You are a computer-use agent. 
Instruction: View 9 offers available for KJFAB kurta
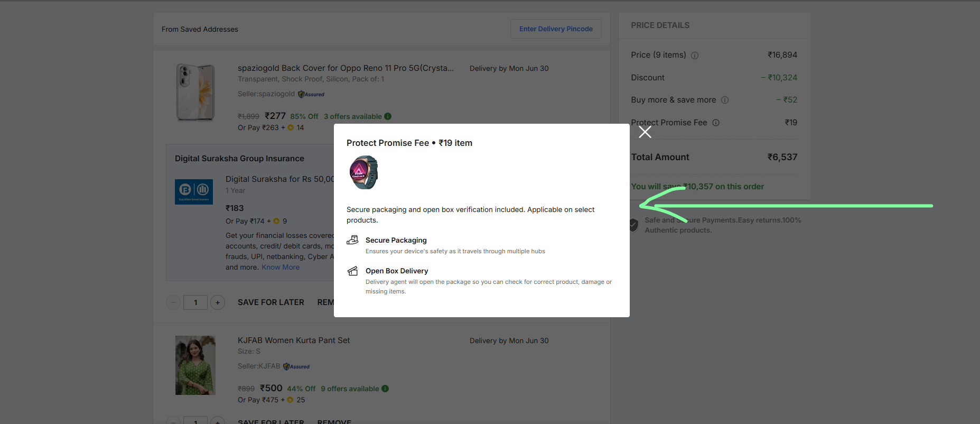tap(350, 389)
